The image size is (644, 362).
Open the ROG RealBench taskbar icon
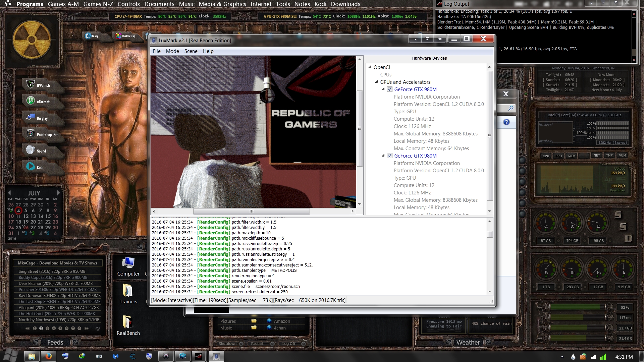pos(199,356)
